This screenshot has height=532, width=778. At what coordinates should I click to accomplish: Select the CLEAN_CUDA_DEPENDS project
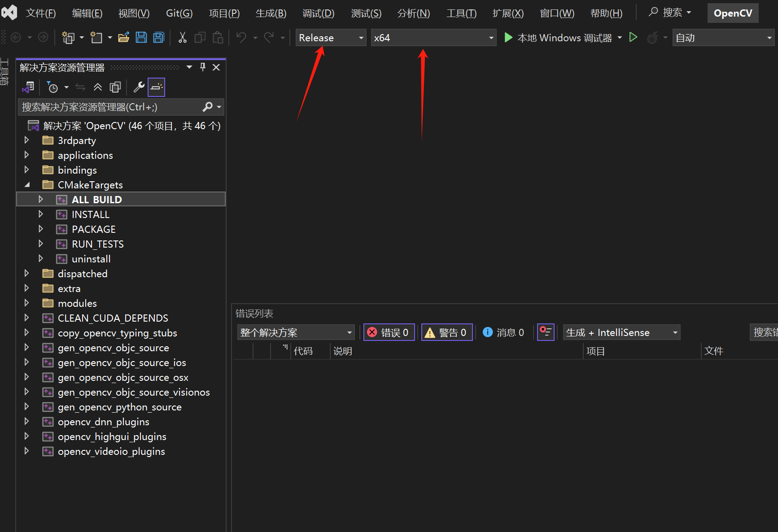point(113,318)
